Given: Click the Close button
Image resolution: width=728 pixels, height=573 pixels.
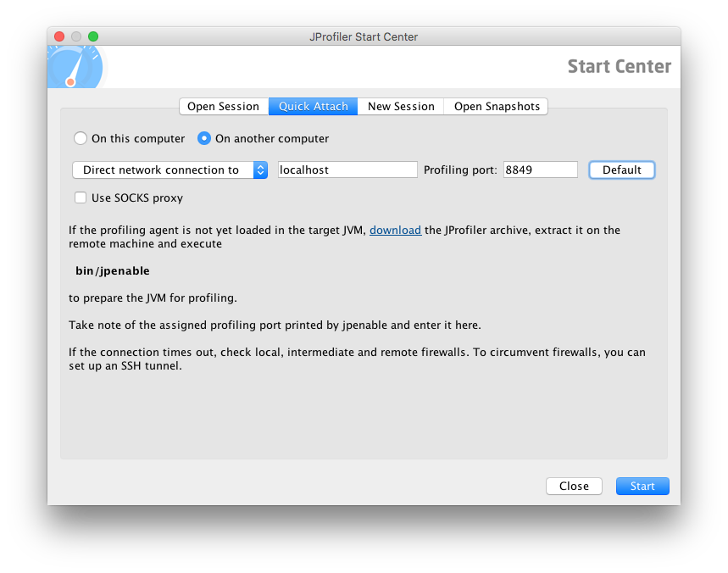Looking at the screenshot, I should click(x=574, y=487).
